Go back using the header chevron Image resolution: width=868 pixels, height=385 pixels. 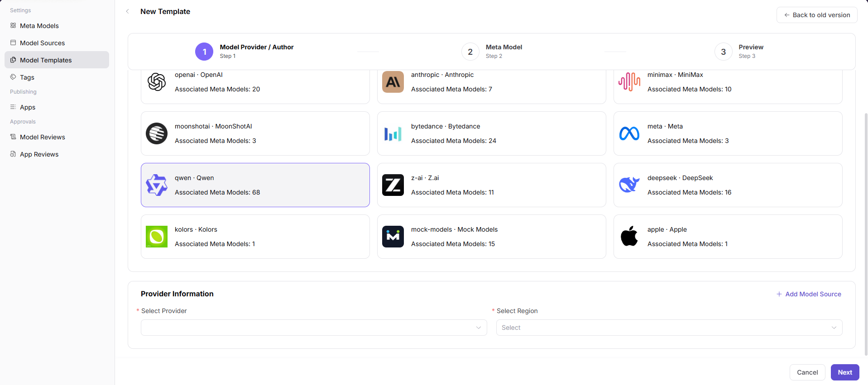tap(128, 11)
